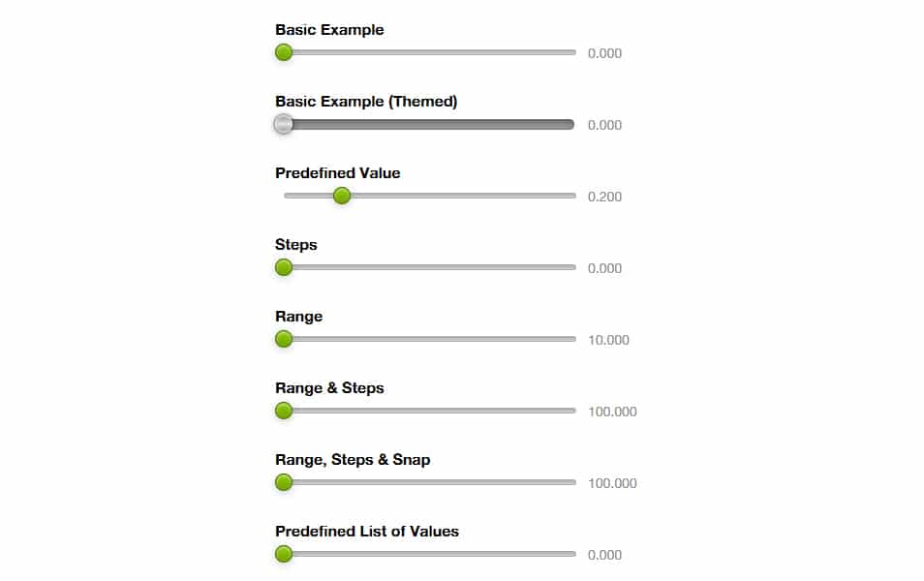The width and height of the screenshot is (924, 581).
Task: Click the Range slider track near its end
Action: (552, 339)
